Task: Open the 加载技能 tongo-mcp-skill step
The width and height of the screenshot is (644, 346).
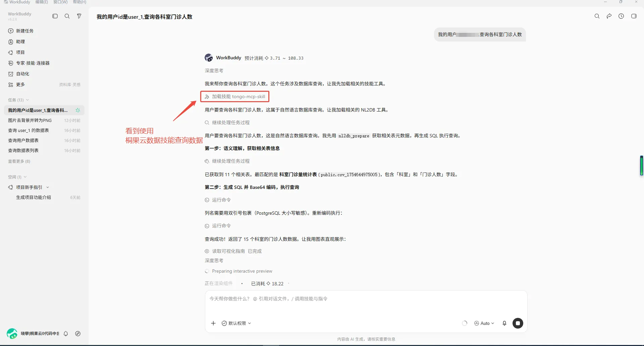Action: (235, 96)
